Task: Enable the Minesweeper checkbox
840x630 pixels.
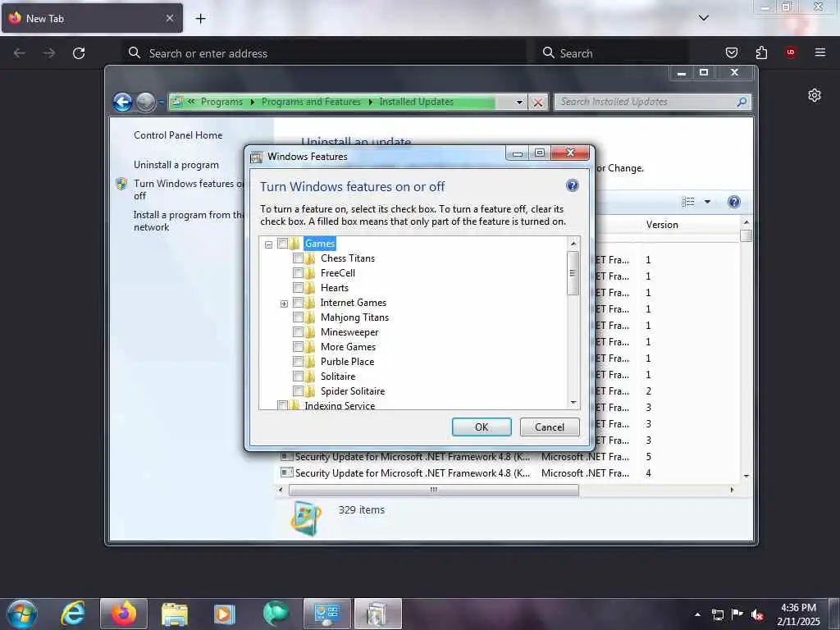Action: [x=298, y=332]
